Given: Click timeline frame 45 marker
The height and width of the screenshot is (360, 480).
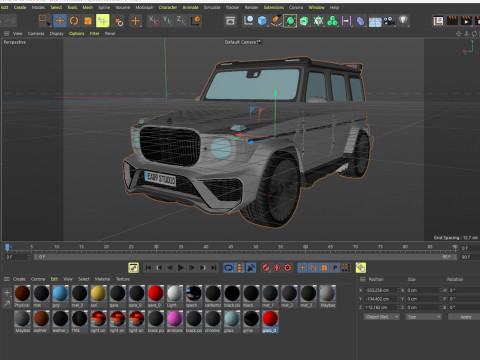Looking at the screenshot, I should 231,247.
